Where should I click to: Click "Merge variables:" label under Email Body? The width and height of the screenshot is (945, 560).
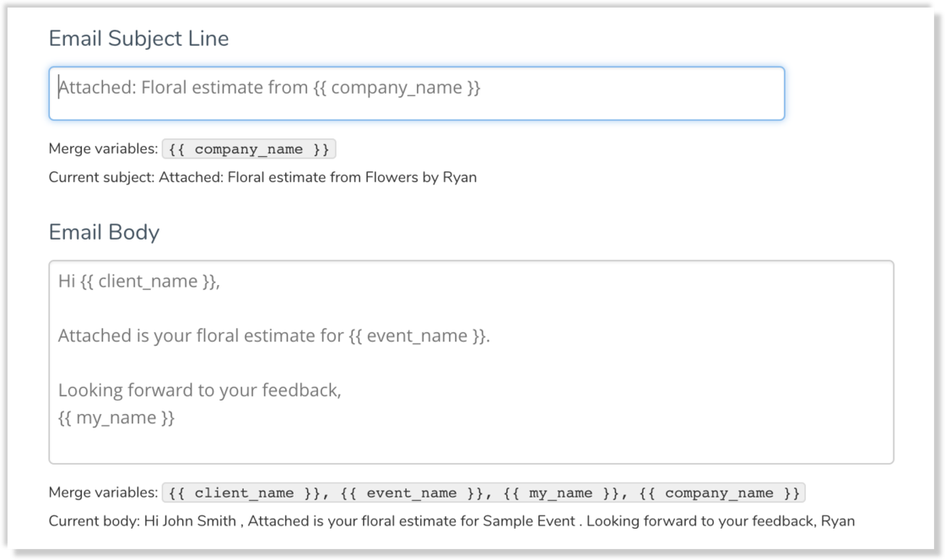point(103,493)
